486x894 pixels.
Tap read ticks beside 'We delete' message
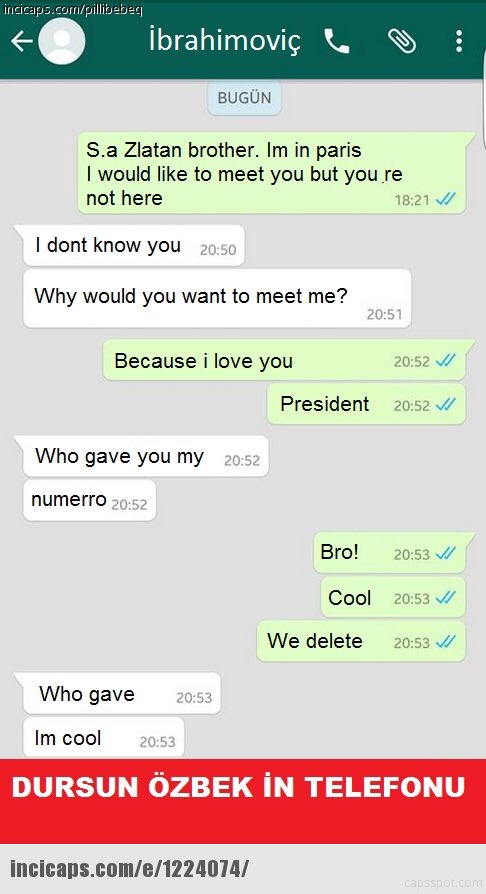[446, 642]
